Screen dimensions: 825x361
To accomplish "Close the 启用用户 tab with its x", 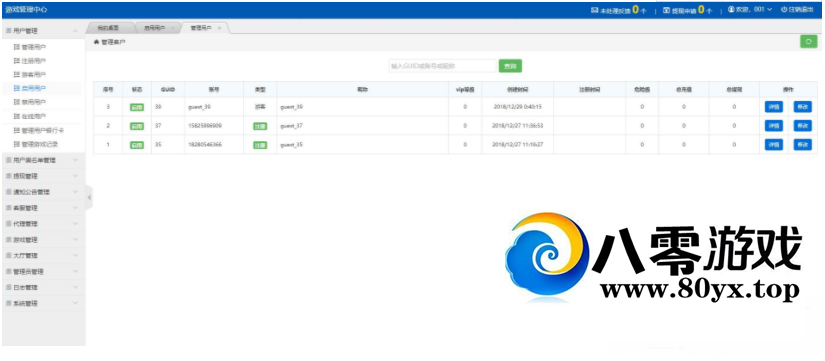I will click(x=173, y=28).
